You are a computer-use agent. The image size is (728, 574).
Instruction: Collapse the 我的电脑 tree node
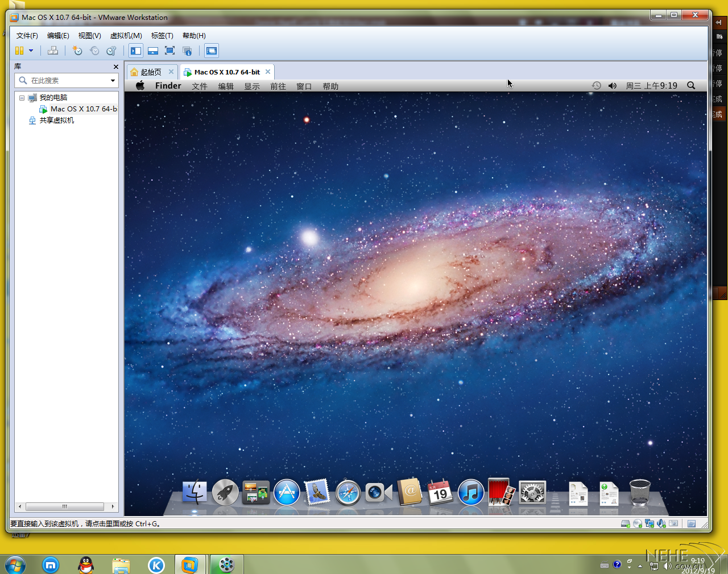[x=22, y=98]
